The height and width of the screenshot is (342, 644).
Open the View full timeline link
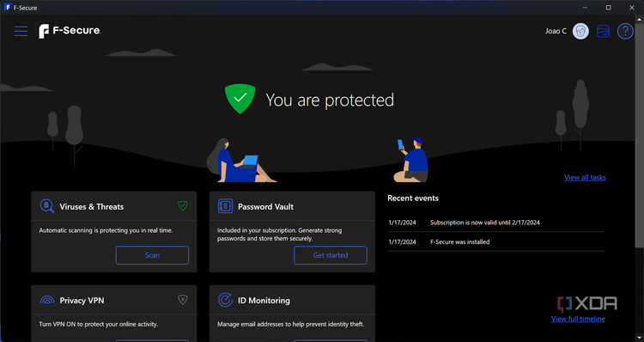click(x=578, y=319)
